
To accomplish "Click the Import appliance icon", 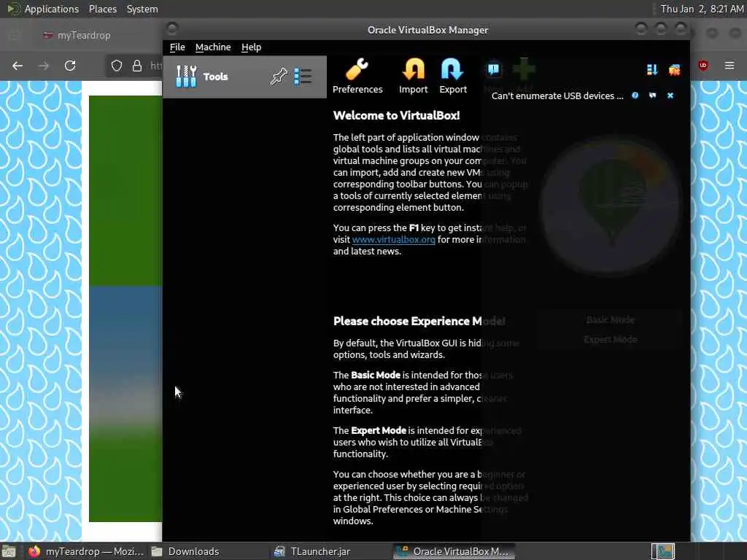I will (x=413, y=76).
